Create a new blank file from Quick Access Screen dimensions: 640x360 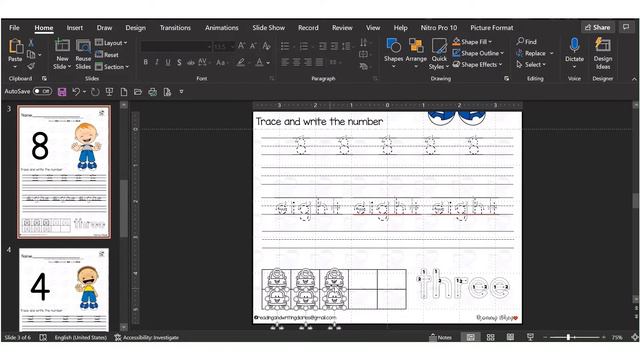click(x=124, y=92)
